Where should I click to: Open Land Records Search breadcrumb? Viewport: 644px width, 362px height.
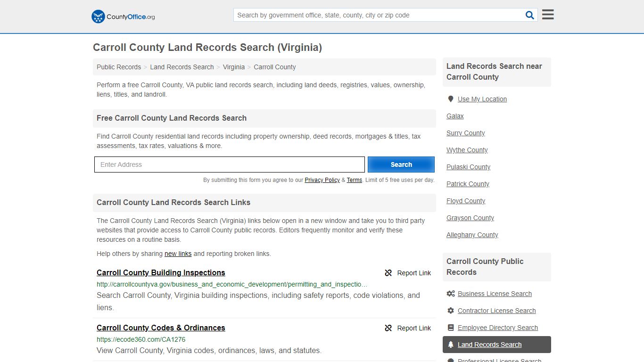click(182, 67)
